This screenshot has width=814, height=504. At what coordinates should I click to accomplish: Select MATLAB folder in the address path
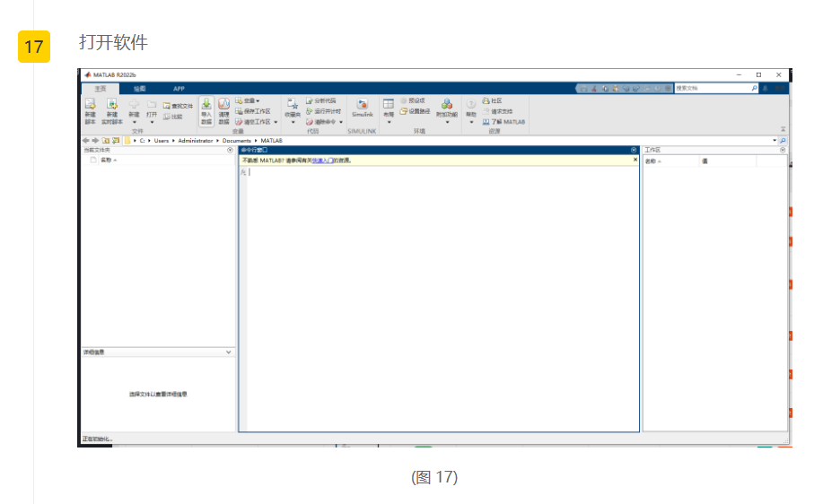point(272,141)
